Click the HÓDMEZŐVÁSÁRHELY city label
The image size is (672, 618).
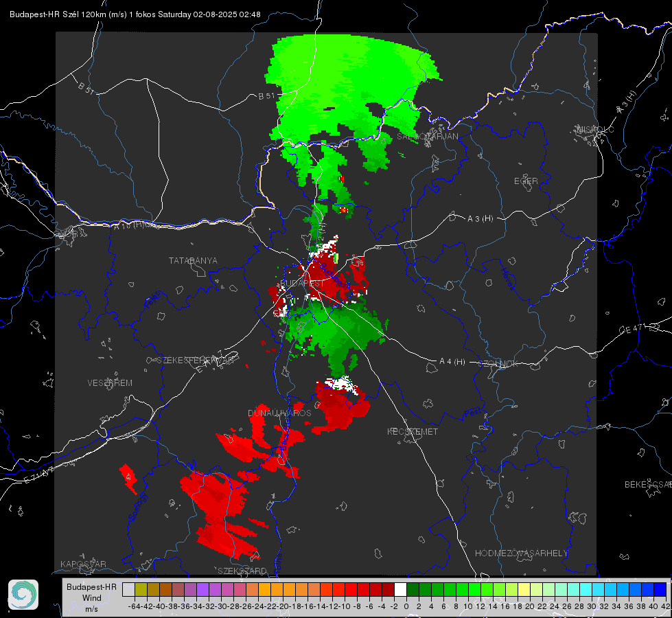tap(521, 553)
